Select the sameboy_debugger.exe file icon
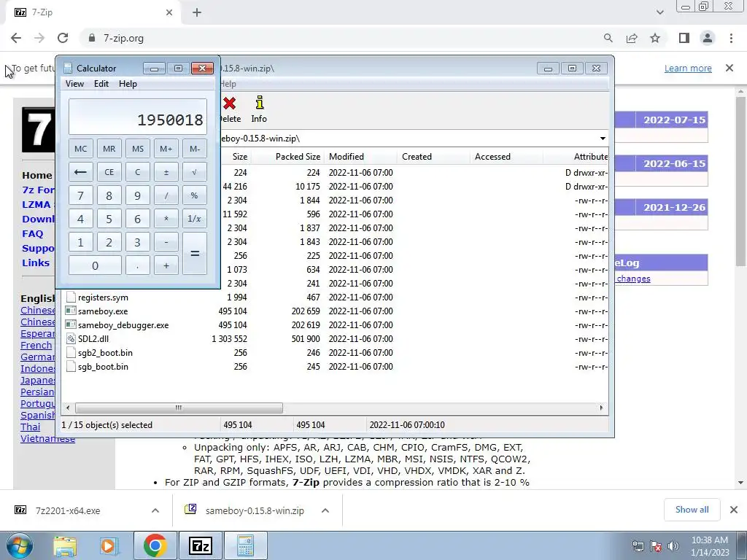Image resolution: width=747 pixels, height=560 pixels. (x=71, y=324)
